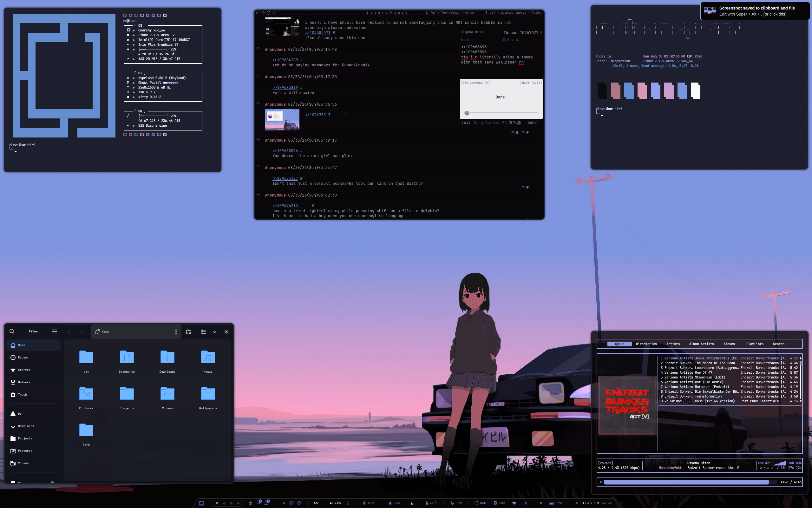Collapse the post from 06:02:30

(x=258, y=195)
